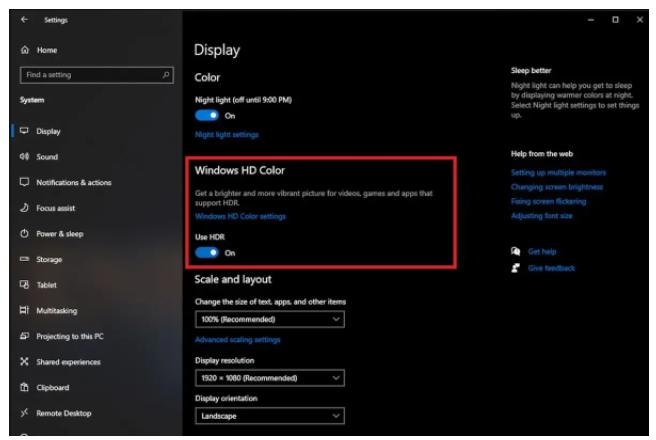The height and width of the screenshot is (440, 656).
Task: Click the Give feedback person icon
Action: (x=515, y=268)
